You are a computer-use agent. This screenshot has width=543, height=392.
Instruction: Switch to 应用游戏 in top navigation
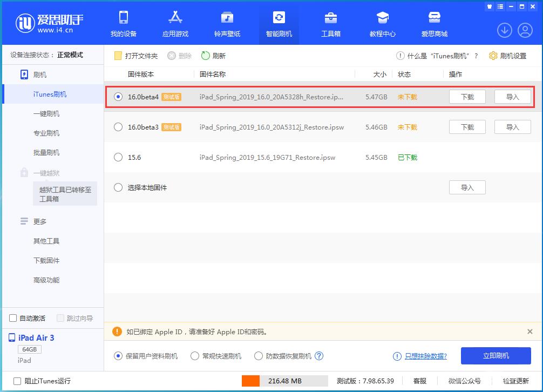point(175,24)
